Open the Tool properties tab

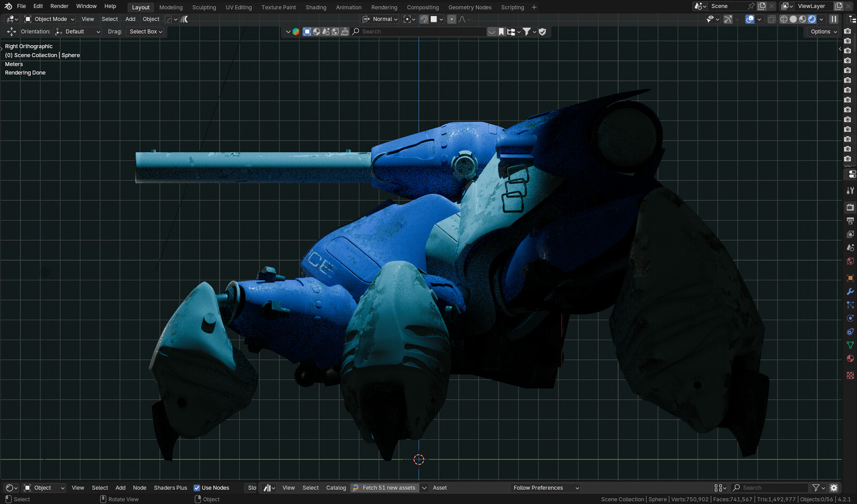[x=850, y=190]
